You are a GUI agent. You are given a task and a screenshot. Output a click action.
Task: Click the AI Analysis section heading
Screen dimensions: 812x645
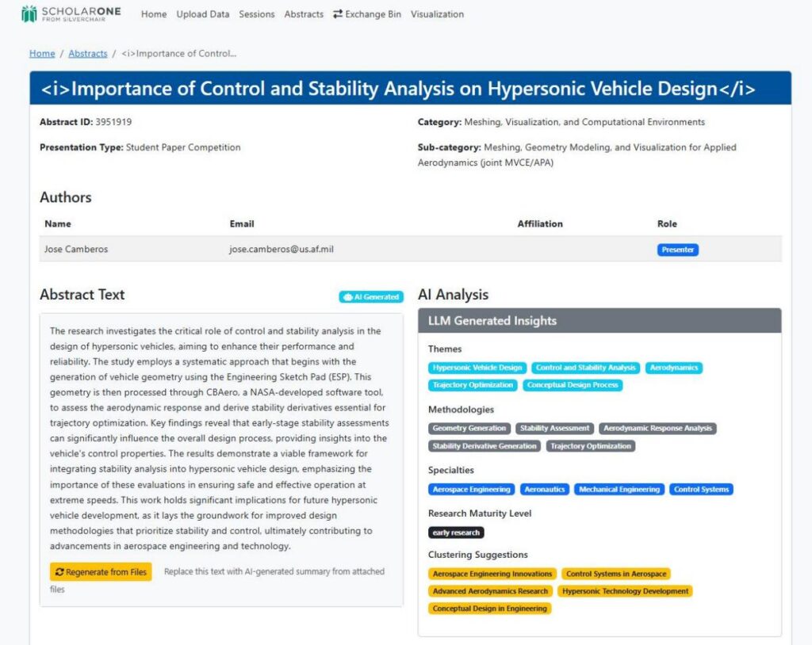click(x=453, y=295)
